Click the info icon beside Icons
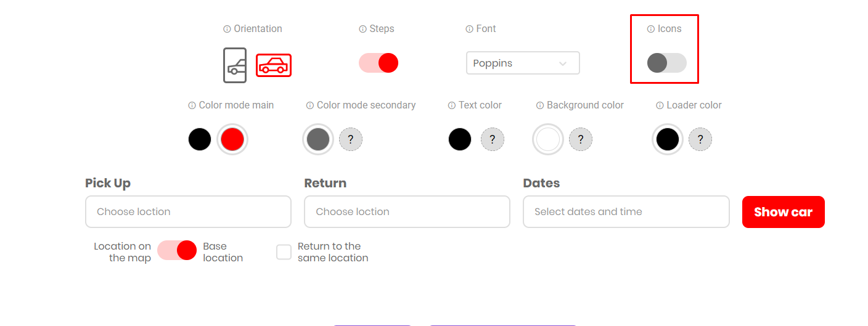This screenshot has width=868, height=326. click(x=650, y=29)
